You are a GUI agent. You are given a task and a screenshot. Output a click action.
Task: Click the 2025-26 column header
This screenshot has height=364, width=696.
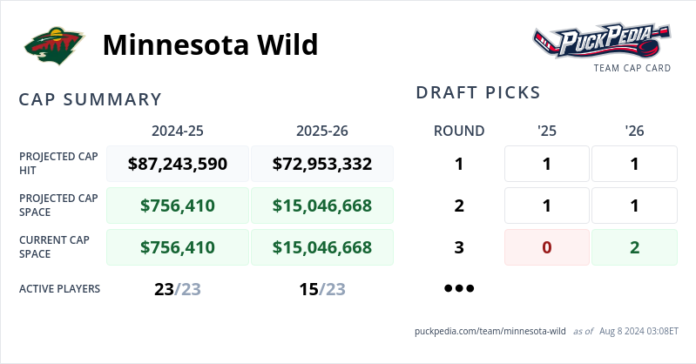pyautogui.click(x=322, y=131)
